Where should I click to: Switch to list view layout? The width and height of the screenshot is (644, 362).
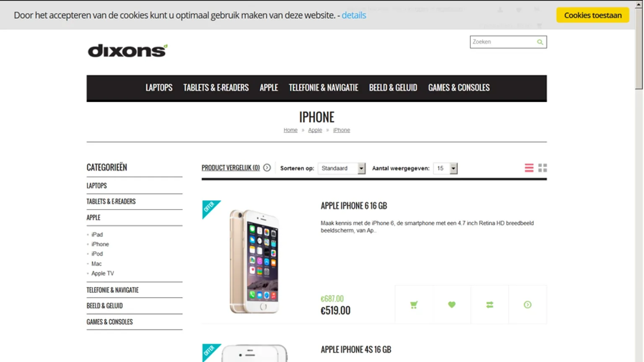pyautogui.click(x=529, y=168)
